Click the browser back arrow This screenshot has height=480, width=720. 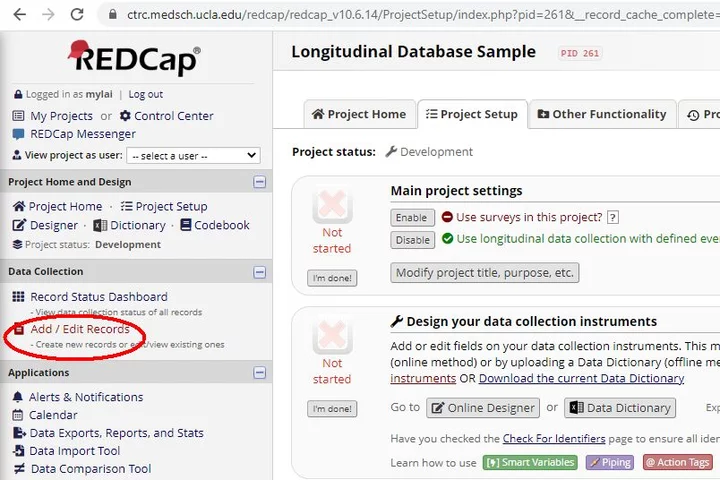point(20,15)
